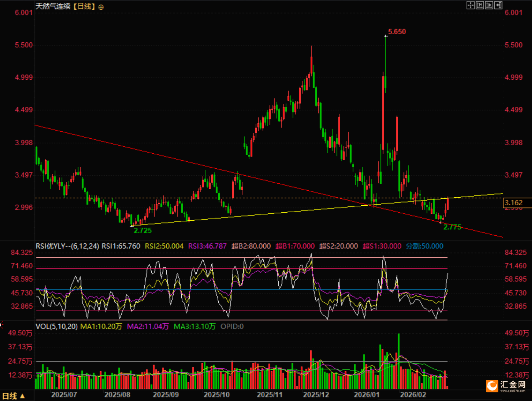The height and width of the screenshot is (401, 532).
Task: Click the circled plus icon beside 日线 title
Action: click(101, 7)
